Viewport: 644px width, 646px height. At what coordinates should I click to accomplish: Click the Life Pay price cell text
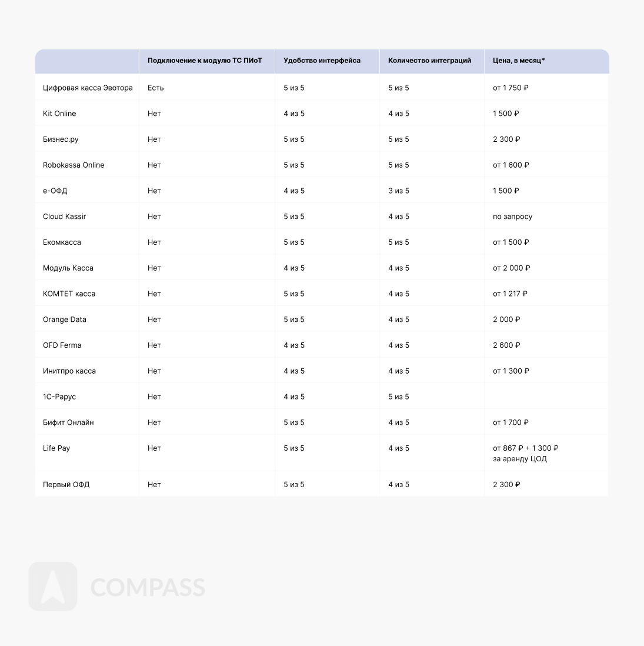point(525,453)
